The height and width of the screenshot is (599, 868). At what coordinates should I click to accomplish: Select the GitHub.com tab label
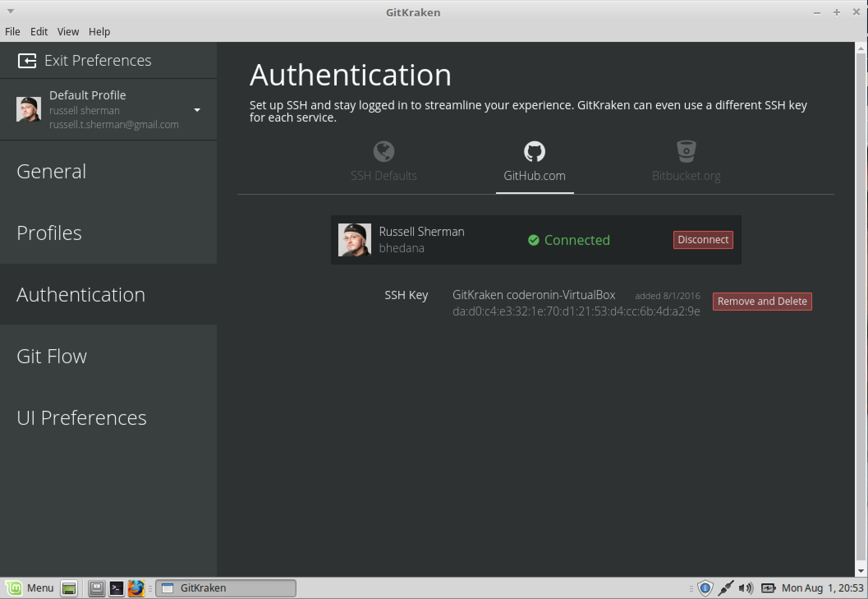tap(535, 176)
